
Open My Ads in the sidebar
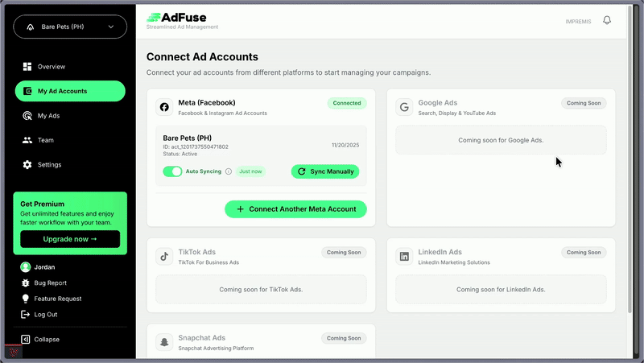click(x=48, y=116)
